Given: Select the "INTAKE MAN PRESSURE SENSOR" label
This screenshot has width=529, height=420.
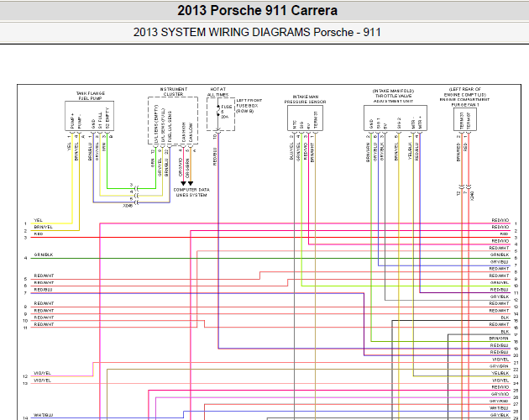Looking at the screenshot, I should 306,99.
